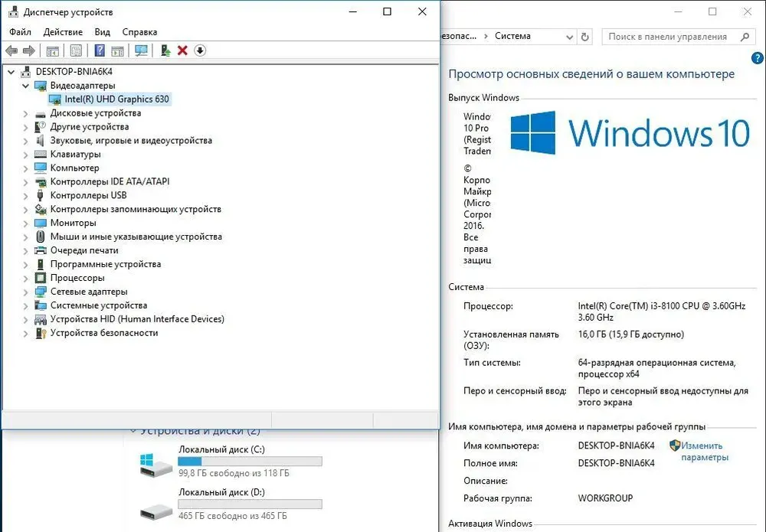Click the Properties toolbar icon
This screenshot has width=766, height=532.
click(76, 51)
